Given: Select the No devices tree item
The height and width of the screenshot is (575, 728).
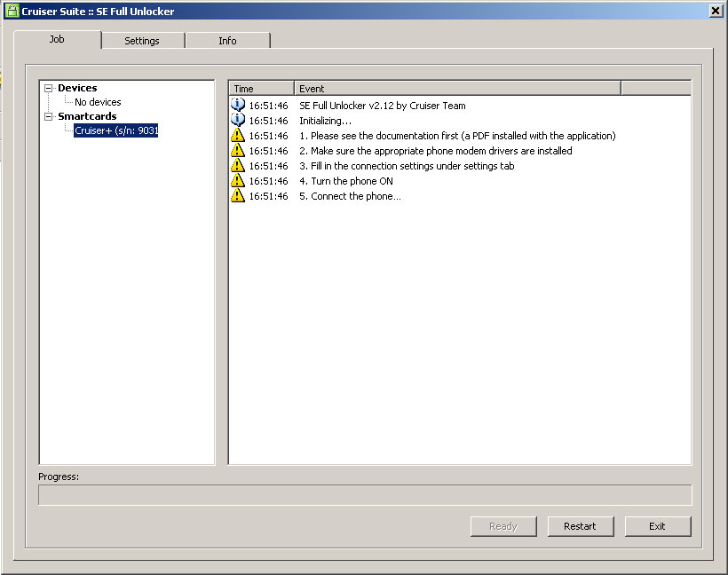Looking at the screenshot, I should 98,102.
